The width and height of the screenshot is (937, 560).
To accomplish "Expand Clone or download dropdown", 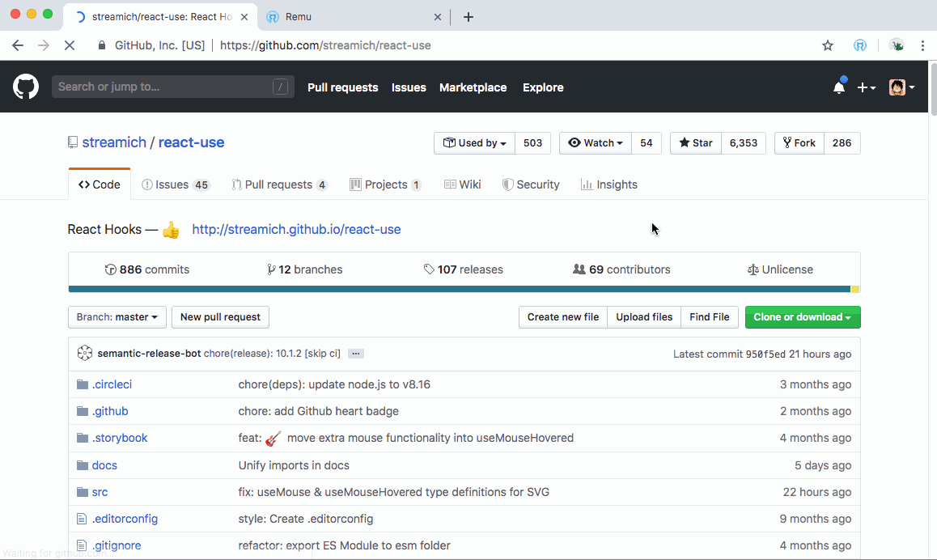I will tap(803, 316).
